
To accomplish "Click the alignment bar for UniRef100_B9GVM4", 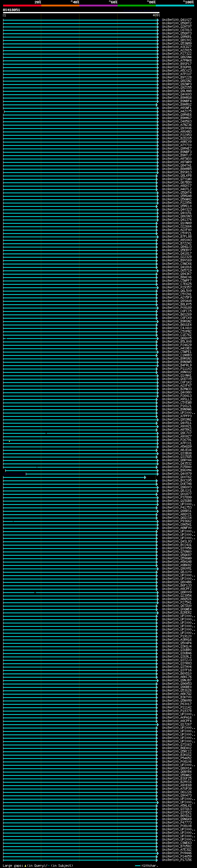I will click(81, 470).
